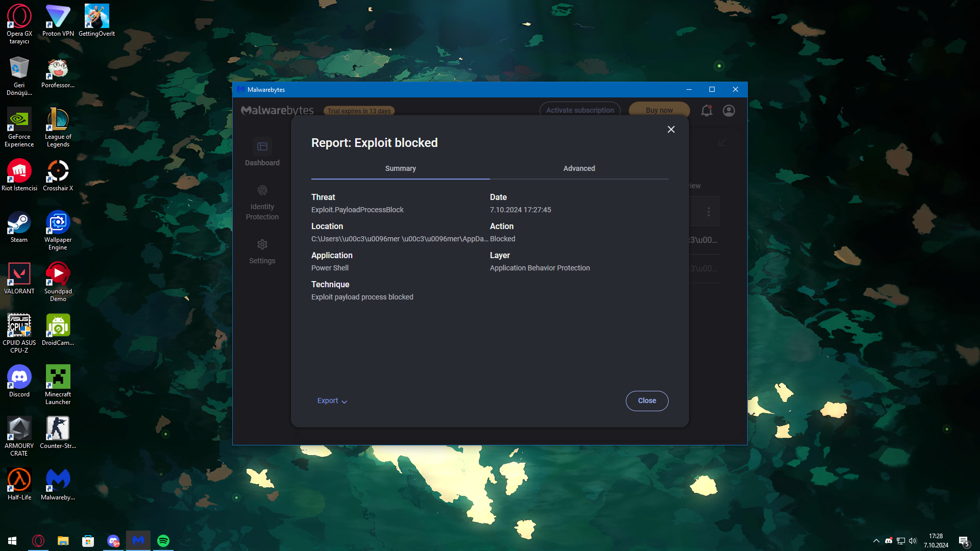
Task: Click the Spotify icon in the taskbar
Action: coord(163,541)
